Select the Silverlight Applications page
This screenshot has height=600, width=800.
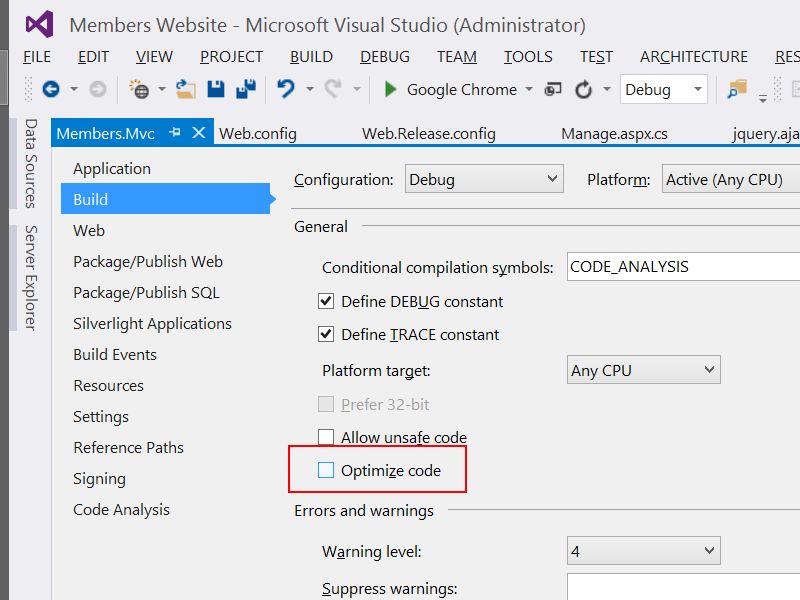[x=152, y=324]
